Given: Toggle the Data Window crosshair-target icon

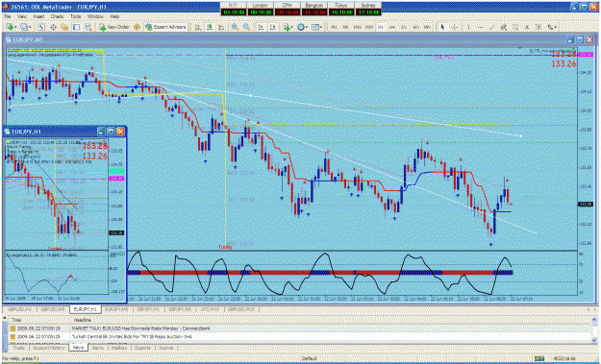Looking at the screenshot, I should (53, 27).
